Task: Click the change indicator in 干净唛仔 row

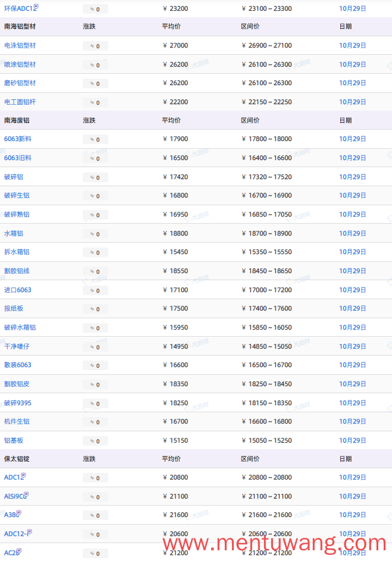Action: (x=95, y=347)
